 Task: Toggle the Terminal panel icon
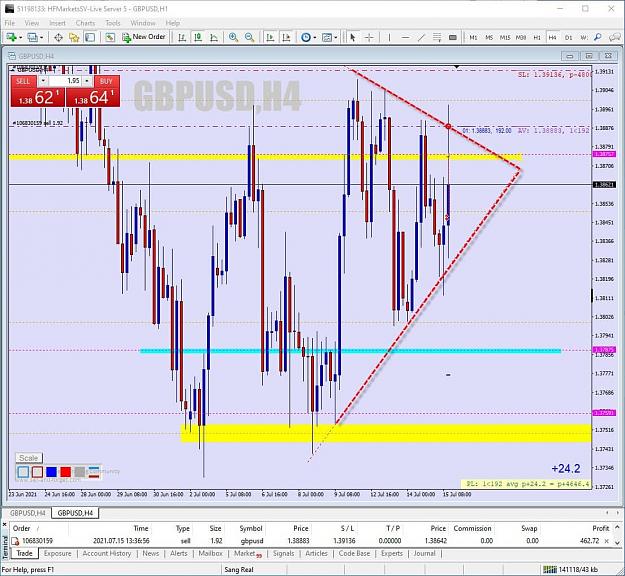(90, 37)
